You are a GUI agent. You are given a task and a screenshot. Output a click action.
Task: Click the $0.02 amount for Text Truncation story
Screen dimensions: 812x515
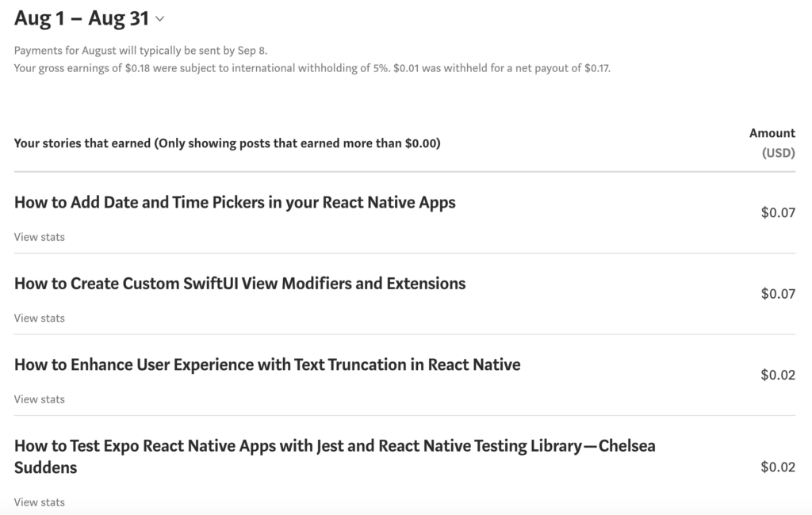coord(778,376)
